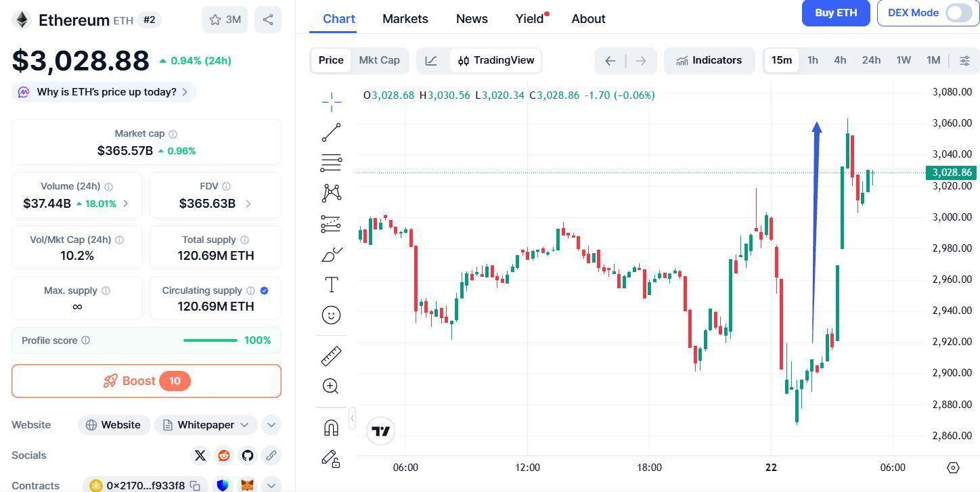Select the trend line drawing tool
This screenshot has width=980, height=492.
[x=331, y=133]
